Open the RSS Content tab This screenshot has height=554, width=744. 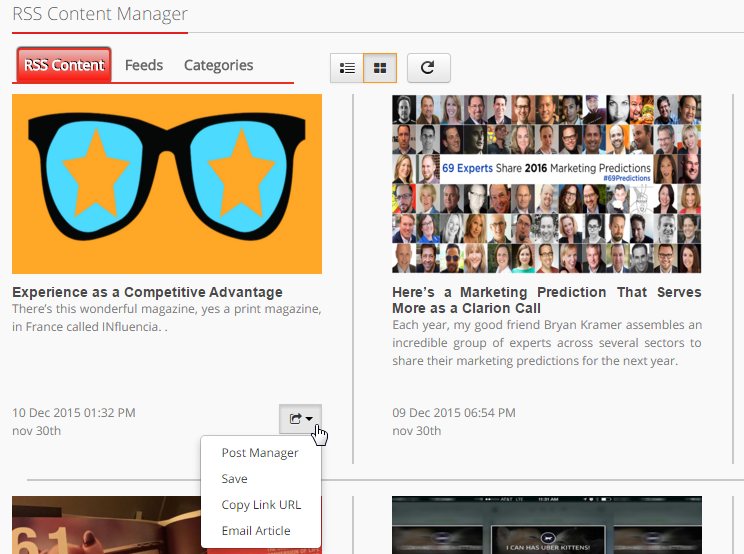(64, 66)
